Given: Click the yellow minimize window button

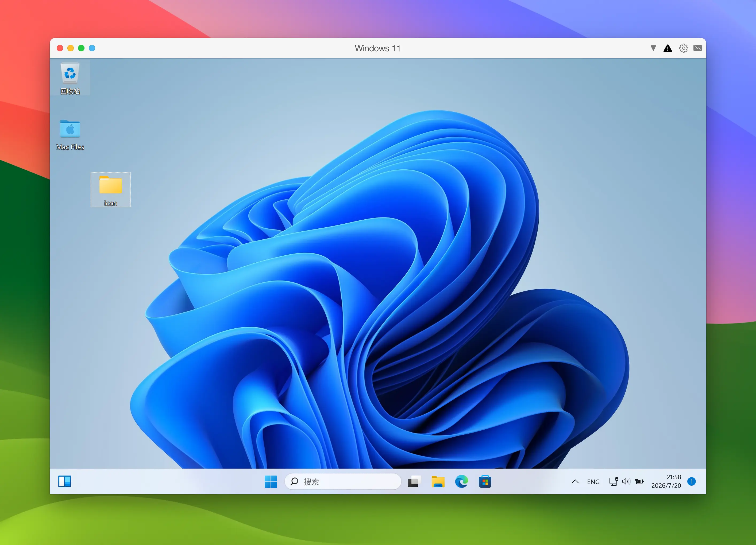Looking at the screenshot, I should tap(70, 48).
